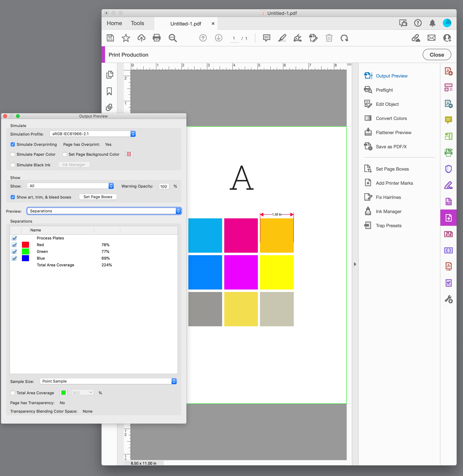Click the Set Page Boxes button
The width and height of the screenshot is (463, 476).
click(98, 197)
